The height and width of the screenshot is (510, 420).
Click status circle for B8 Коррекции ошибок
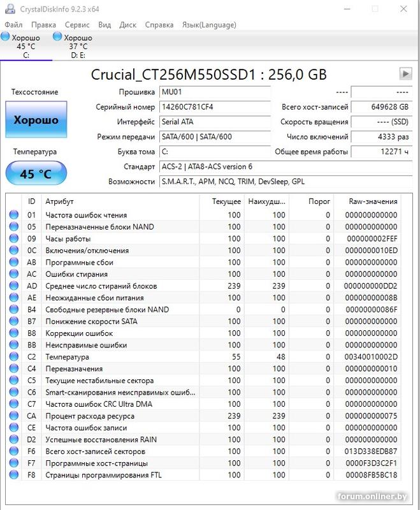coord(14,333)
